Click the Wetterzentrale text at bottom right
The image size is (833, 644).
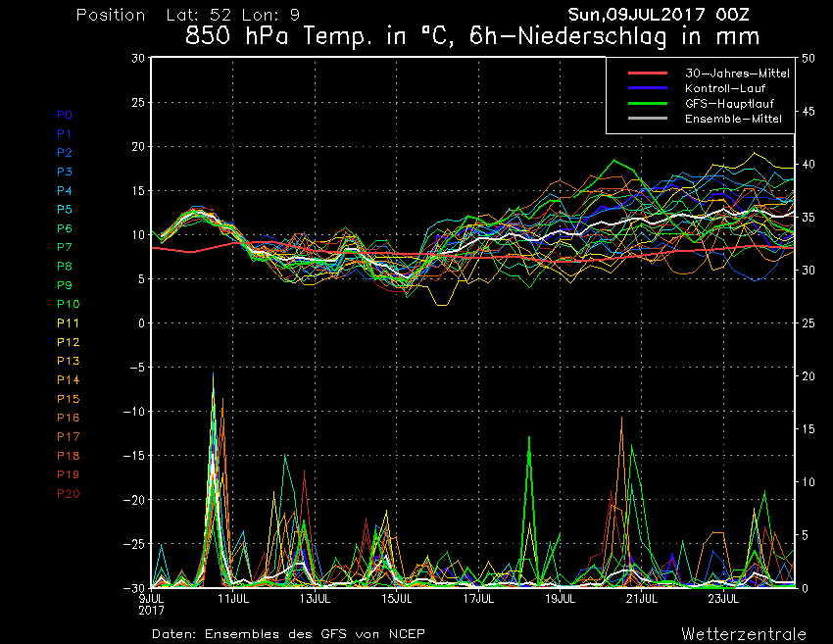(x=744, y=634)
